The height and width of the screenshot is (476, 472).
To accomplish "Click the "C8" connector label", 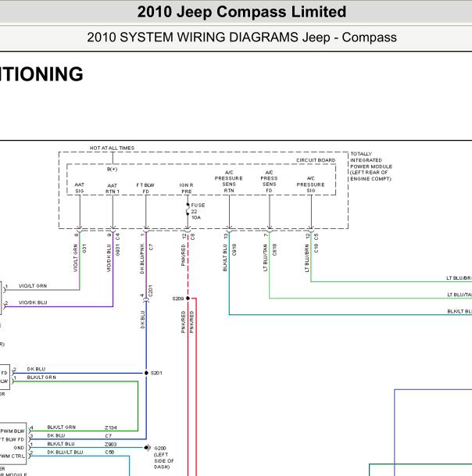I will [192, 237].
